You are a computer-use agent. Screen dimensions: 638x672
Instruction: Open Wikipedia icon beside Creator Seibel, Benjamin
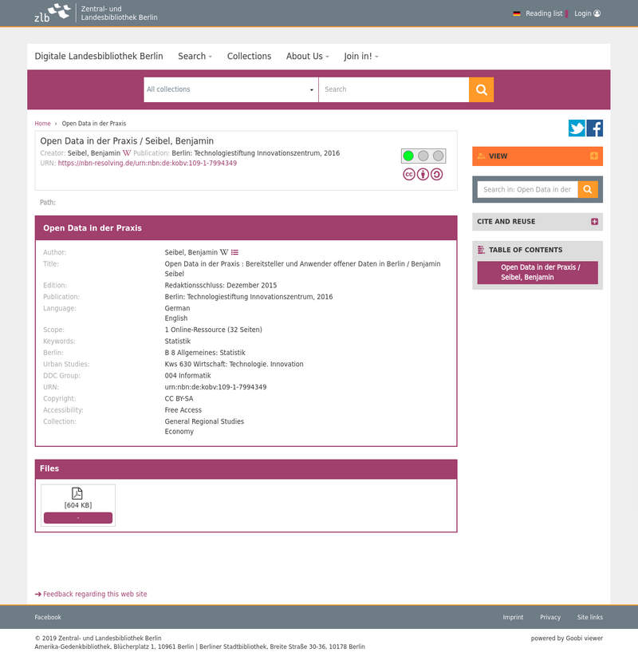127,153
